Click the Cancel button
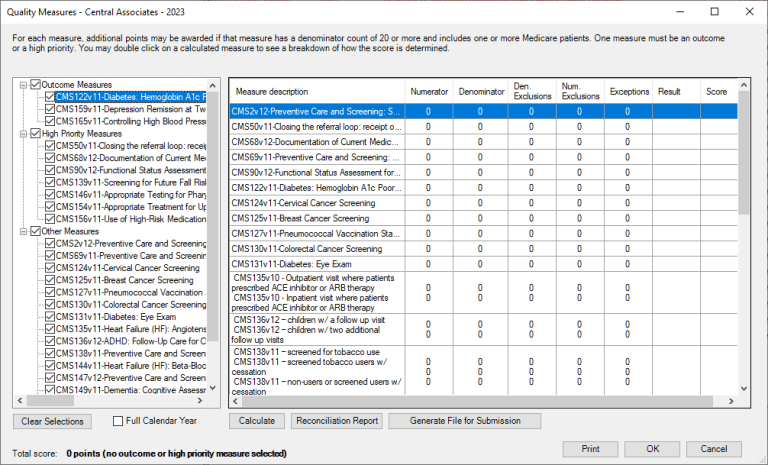768x465 pixels. click(714, 449)
